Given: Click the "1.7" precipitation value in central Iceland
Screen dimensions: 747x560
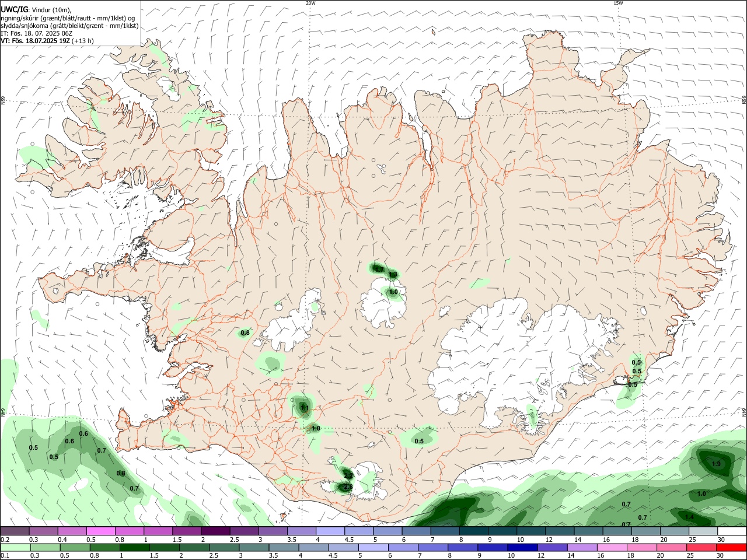Looking at the screenshot, I should click(x=379, y=269).
